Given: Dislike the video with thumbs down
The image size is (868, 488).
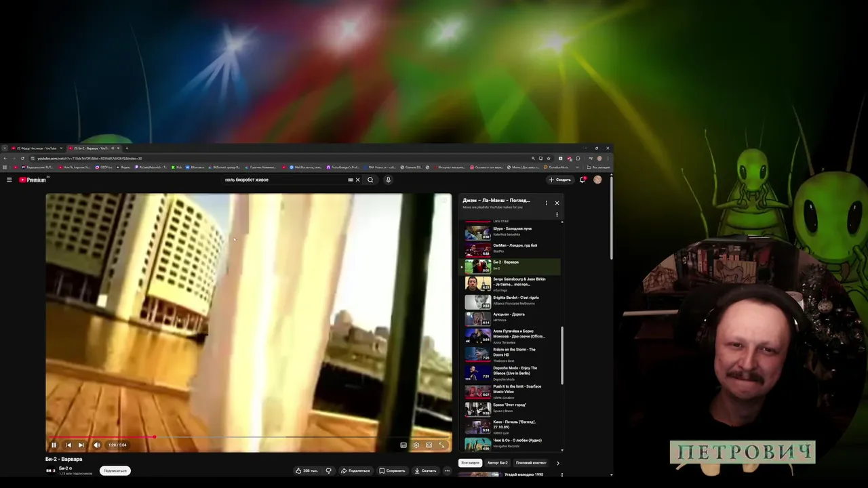Looking at the screenshot, I should 329,470.
